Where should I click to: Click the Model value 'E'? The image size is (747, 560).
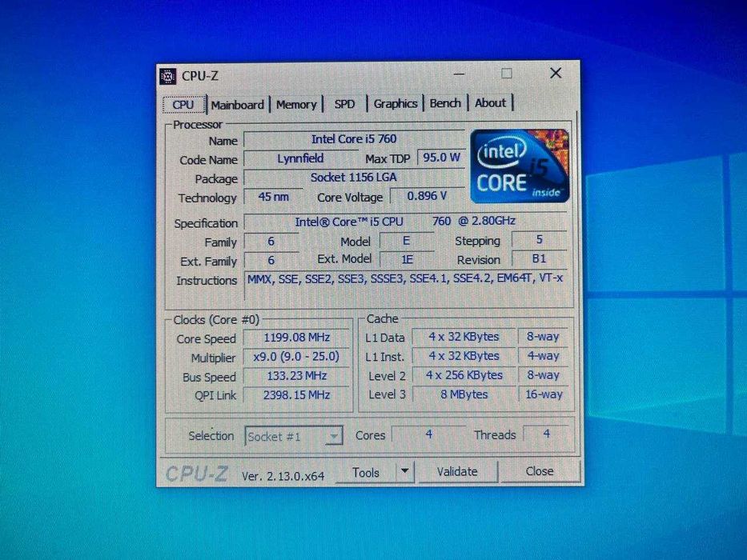pos(407,241)
